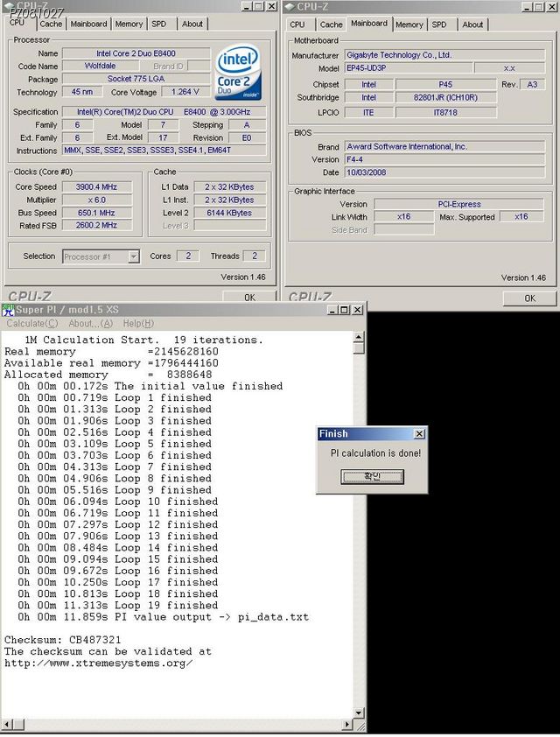Click Super PI horizontal scrollbar right arrow
Viewport: 560px width, 737px height.
tap(347, 725)
